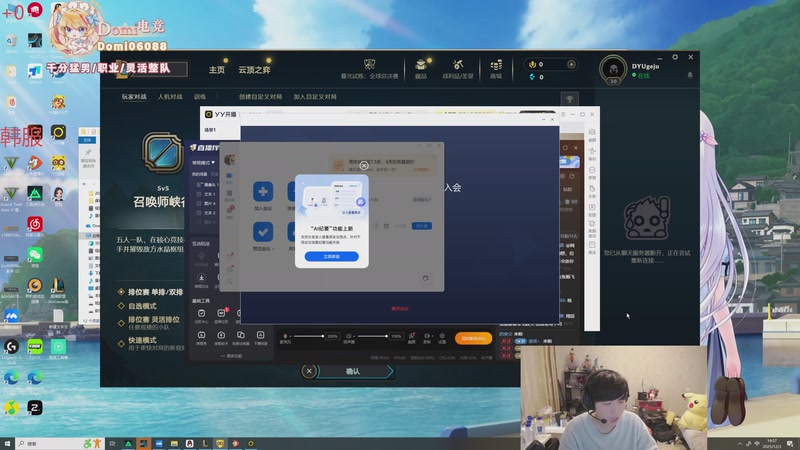Adjust microphone volume slider
800x450 pixels.
click(308, 336)
